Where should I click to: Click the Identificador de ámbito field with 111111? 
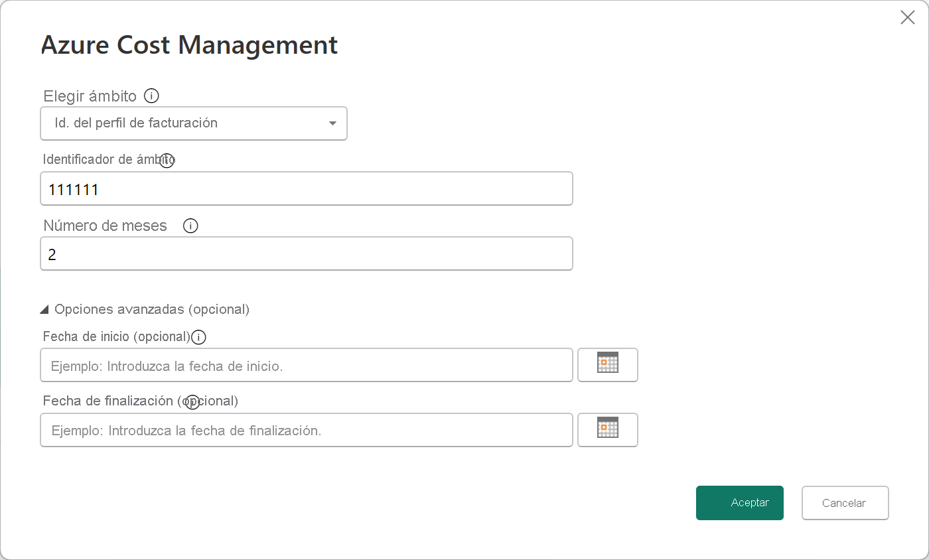[307, 188]
